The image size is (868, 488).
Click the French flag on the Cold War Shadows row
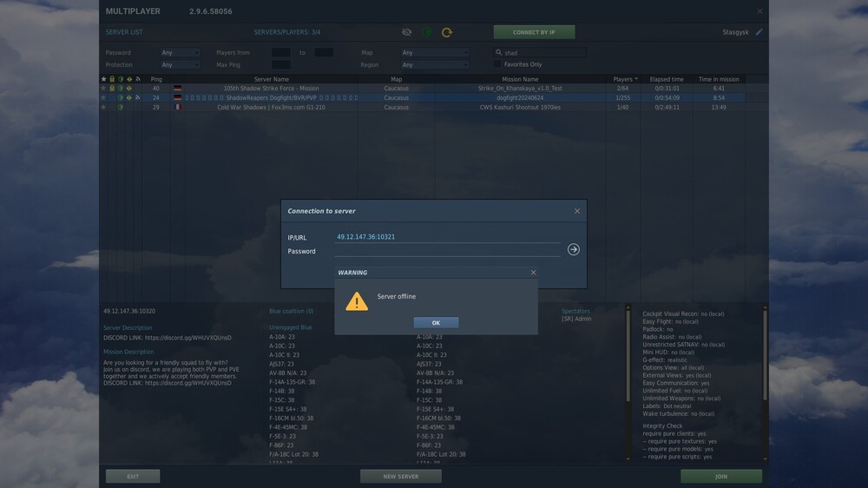178,107
